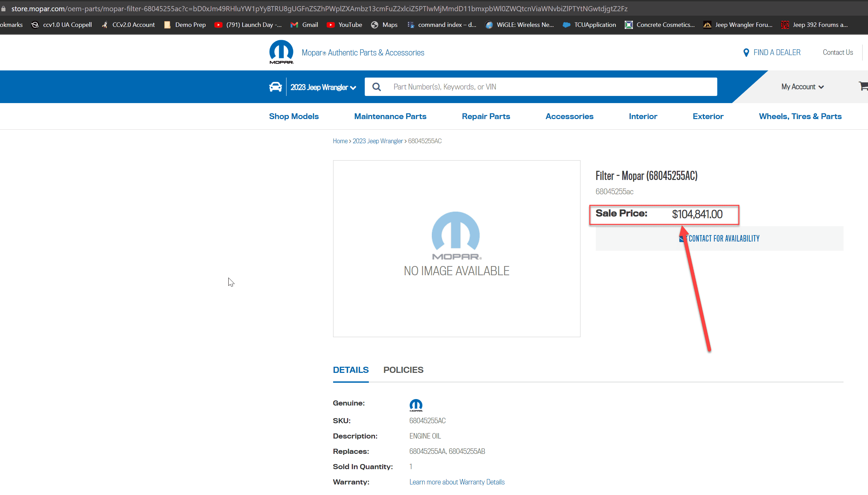The height and width of the screenshot is (495, 868).
Task: Click the 68045255AC breadcrumb text
Action: (x=425, y=141)
